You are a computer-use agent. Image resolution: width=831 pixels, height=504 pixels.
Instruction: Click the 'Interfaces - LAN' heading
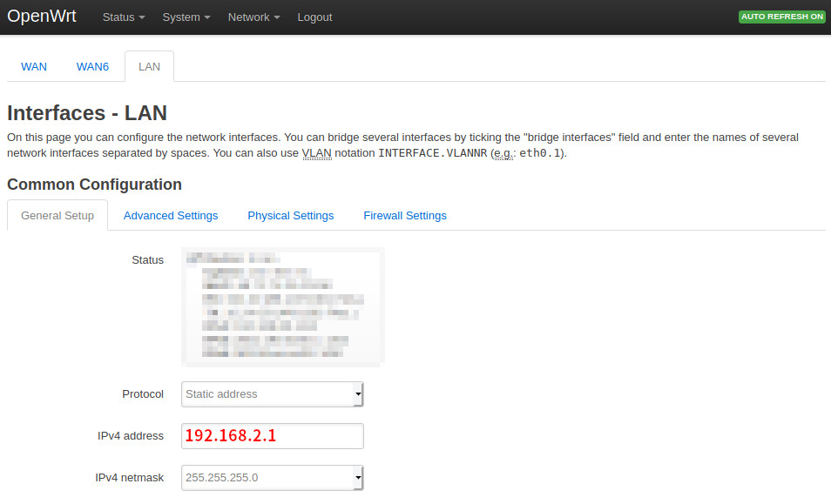point(87,113)
